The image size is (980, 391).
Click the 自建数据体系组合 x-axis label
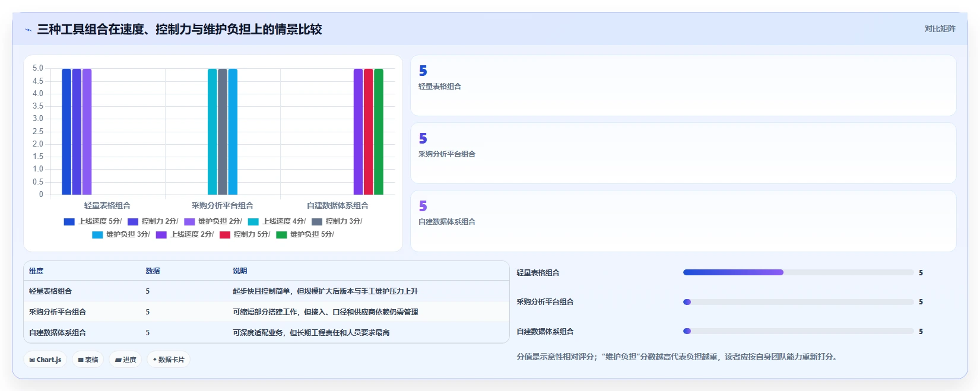click(x=338, y=205)
